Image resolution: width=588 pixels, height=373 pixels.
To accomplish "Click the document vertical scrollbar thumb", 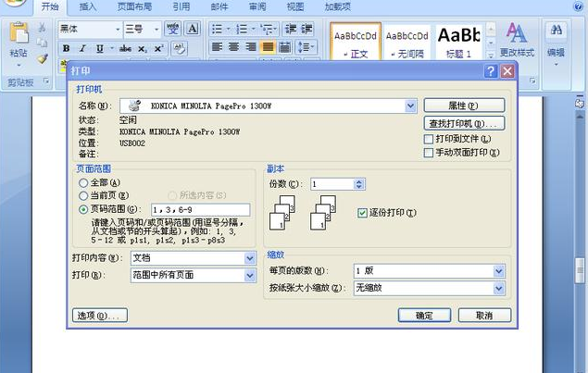I will (580, 270).
